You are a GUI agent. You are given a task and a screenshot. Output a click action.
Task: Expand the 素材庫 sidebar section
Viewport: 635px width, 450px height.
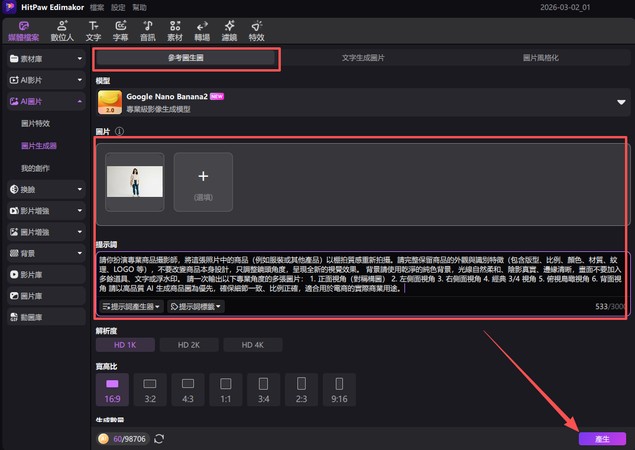(46, 59)
